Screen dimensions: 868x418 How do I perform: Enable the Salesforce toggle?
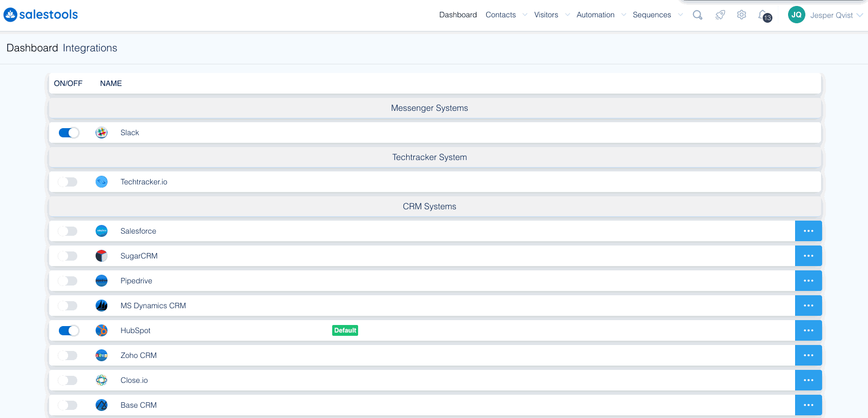coord(68,231)
